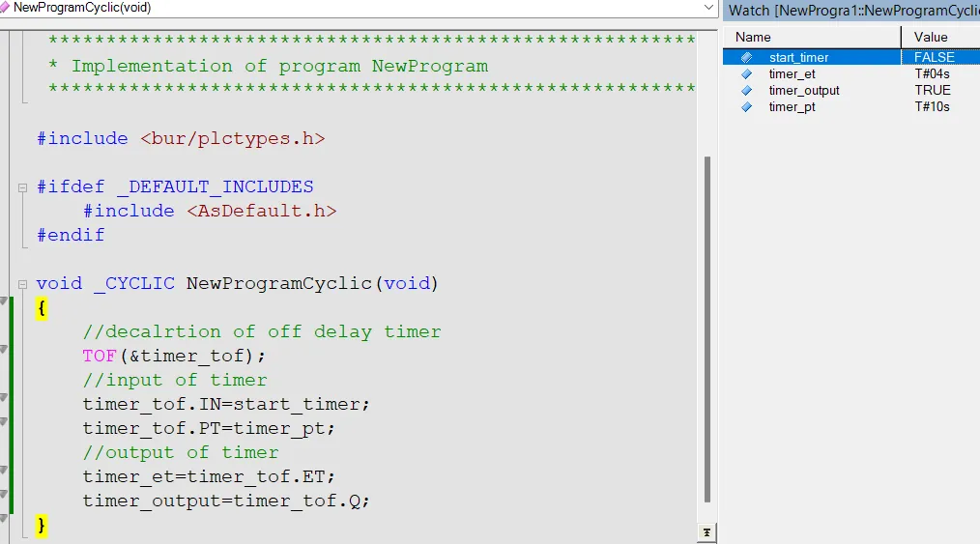Click the diamond icon beside timer_pt
Image resolution: width=980 pixels, height=544 pixels.
point(746,107)
